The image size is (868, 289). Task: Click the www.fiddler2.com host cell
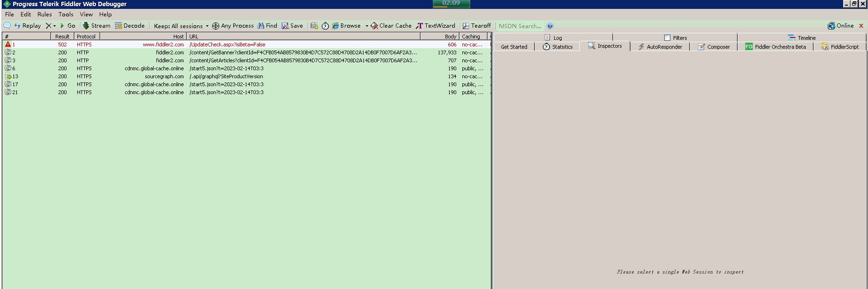163,44
